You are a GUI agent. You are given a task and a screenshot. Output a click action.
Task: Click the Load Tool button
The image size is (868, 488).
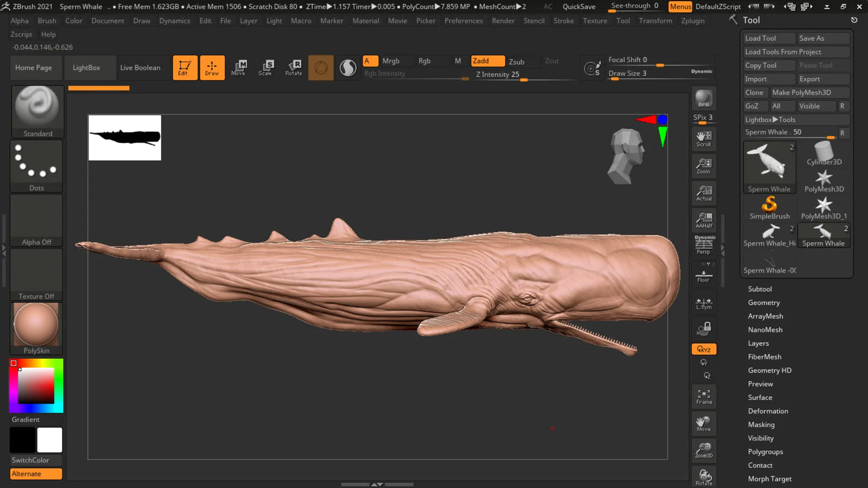(x=769, y=38)
